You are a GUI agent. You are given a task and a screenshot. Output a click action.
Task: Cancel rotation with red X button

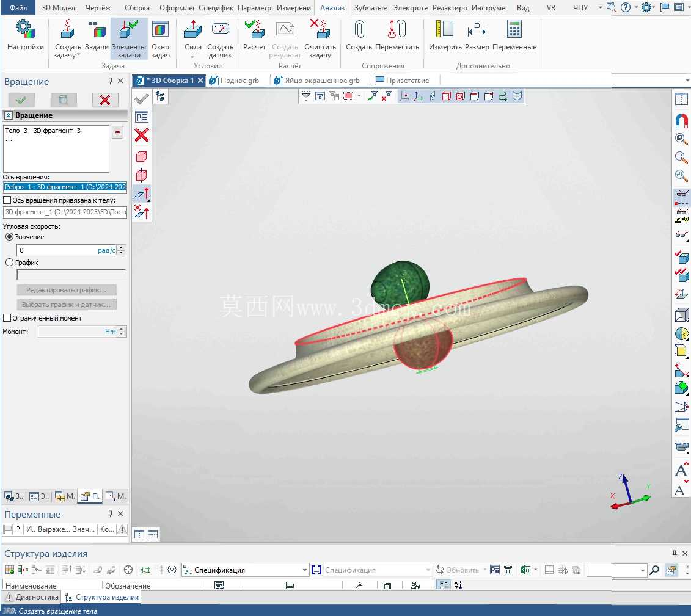pyautogui.click(x=105, y=100)
